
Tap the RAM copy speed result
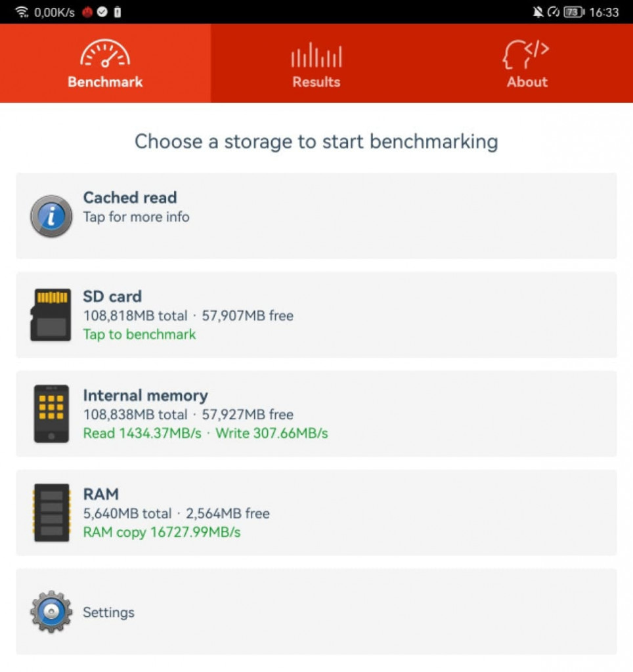pyautogui.click(x=162, y=532)
